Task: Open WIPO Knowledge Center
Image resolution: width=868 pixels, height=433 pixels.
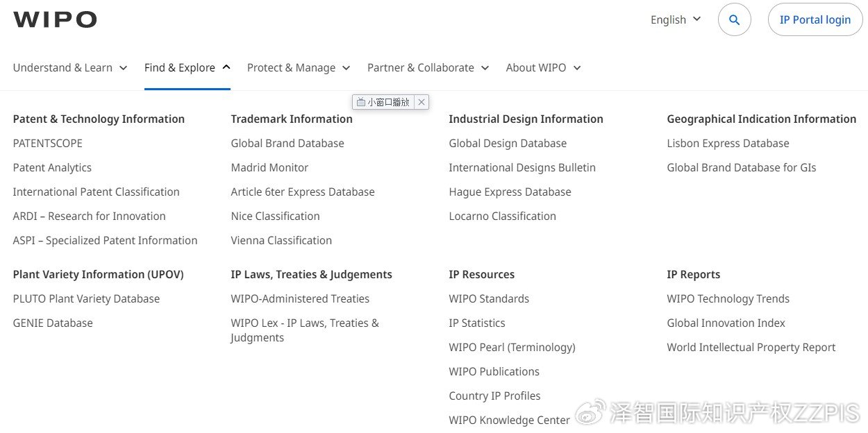Action: click(x=510, y=420)
